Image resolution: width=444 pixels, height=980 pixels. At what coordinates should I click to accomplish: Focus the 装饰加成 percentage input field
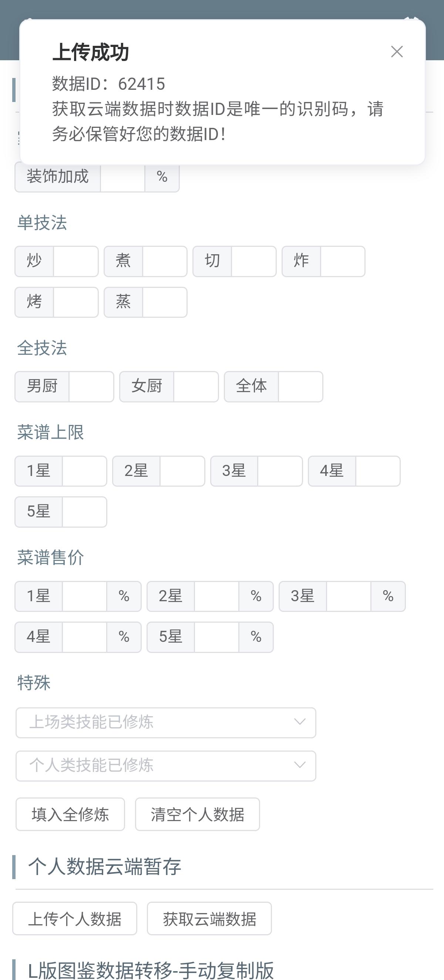point(122,177)
